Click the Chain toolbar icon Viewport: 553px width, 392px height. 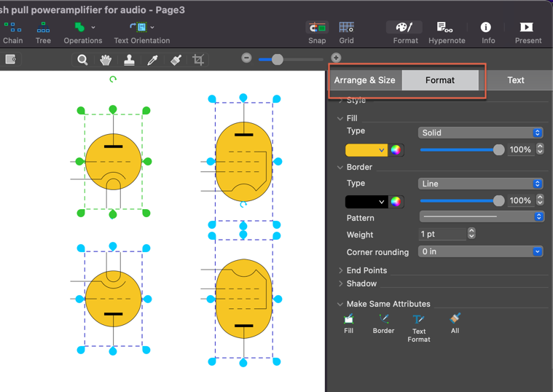[12, 27]
